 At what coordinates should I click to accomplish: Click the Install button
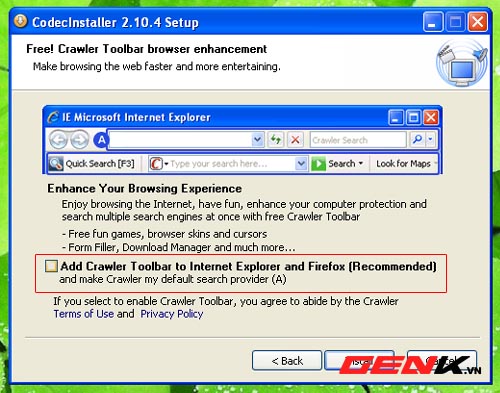coord(360,361)
